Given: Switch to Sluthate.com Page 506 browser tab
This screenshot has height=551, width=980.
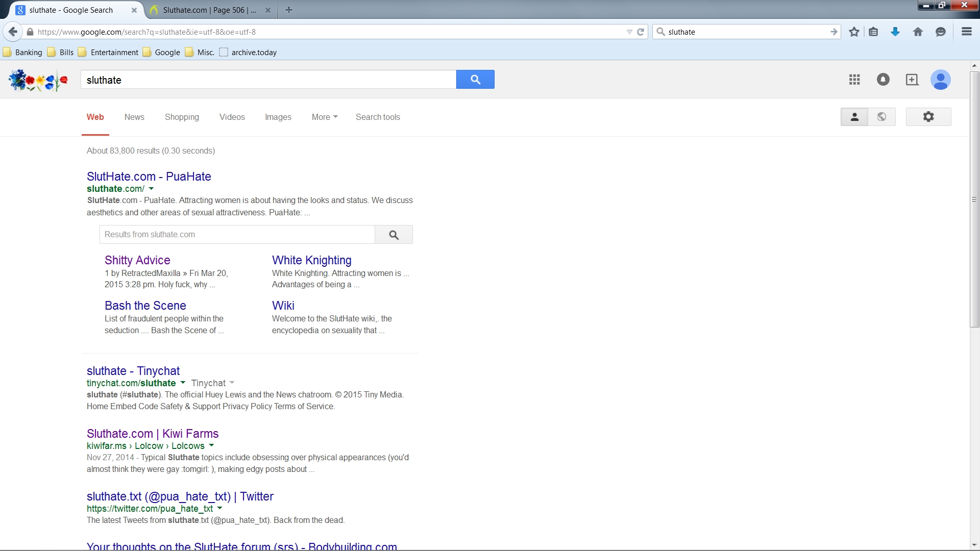Looking at the screenshot, I should pyautogui.click(x=209, y=10).
